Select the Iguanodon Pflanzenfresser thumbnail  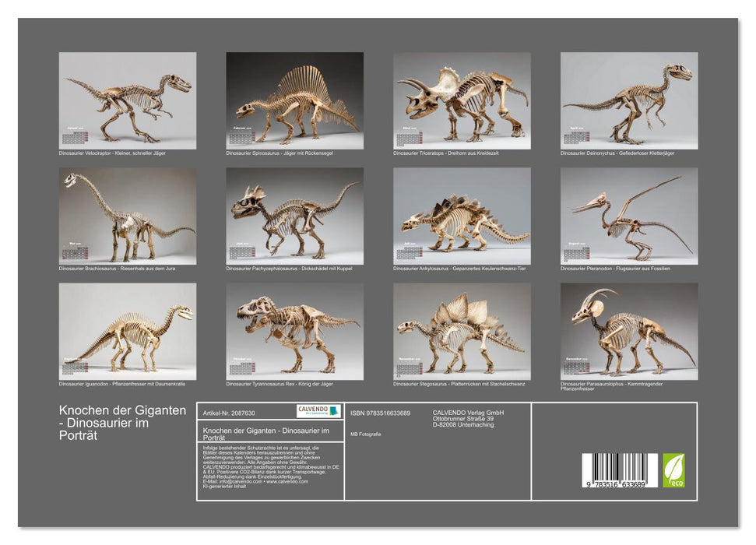(x=125, y=335)
